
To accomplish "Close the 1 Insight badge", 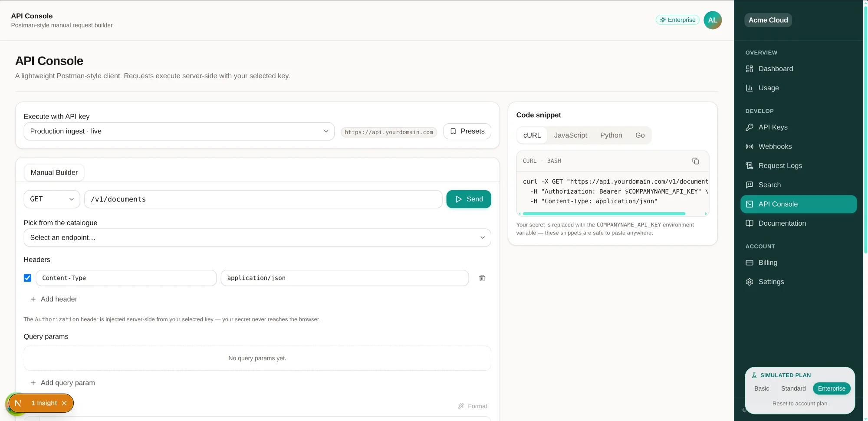I will pos(64,403).
